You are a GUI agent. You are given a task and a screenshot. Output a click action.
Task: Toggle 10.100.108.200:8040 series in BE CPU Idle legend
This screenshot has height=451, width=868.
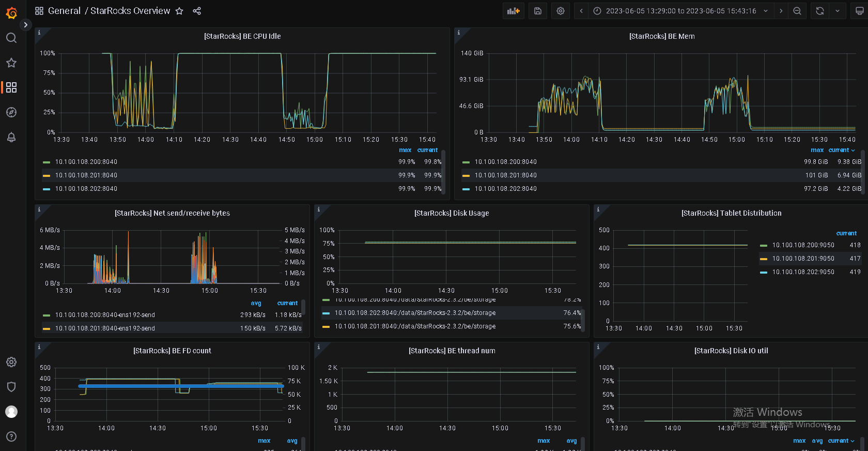tap(86, 162)
